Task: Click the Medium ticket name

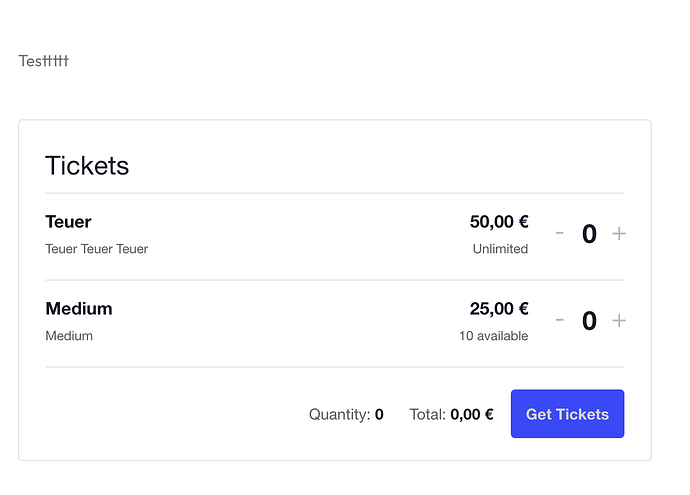Action: [x=79, y=308]
